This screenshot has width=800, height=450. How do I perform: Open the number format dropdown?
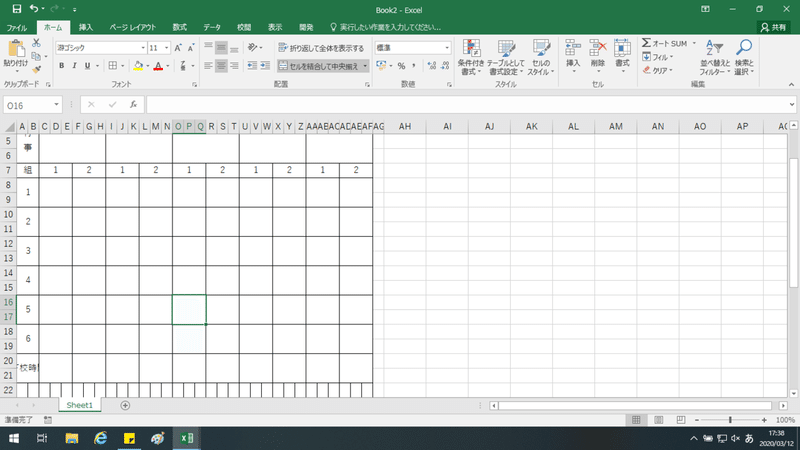pyautogui.click(x=447, y=48)
